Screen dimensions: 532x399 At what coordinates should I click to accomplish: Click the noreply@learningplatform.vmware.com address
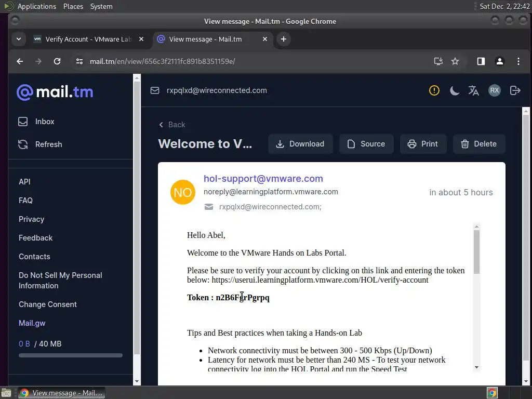pyautogui.click(x=271, y=192)
